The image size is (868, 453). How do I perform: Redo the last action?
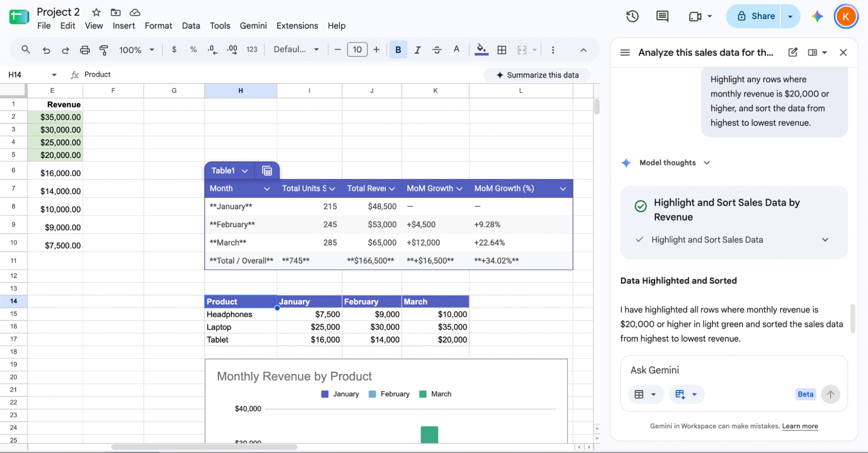(x=65, y=50)
